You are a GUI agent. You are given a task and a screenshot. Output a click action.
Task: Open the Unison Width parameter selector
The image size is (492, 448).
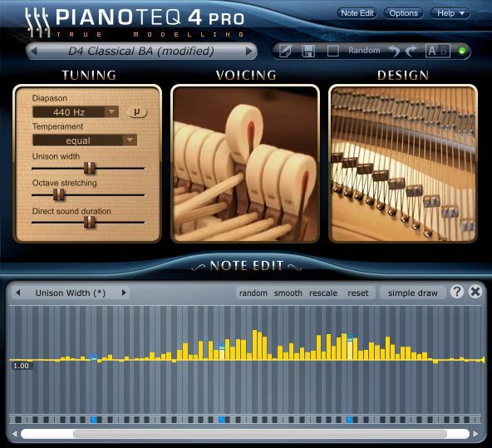pyautogui.click(x=71, y=293)
